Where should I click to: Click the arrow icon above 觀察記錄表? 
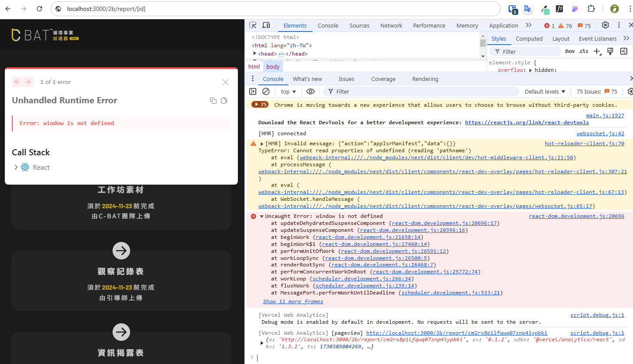(x=121, y=251)
